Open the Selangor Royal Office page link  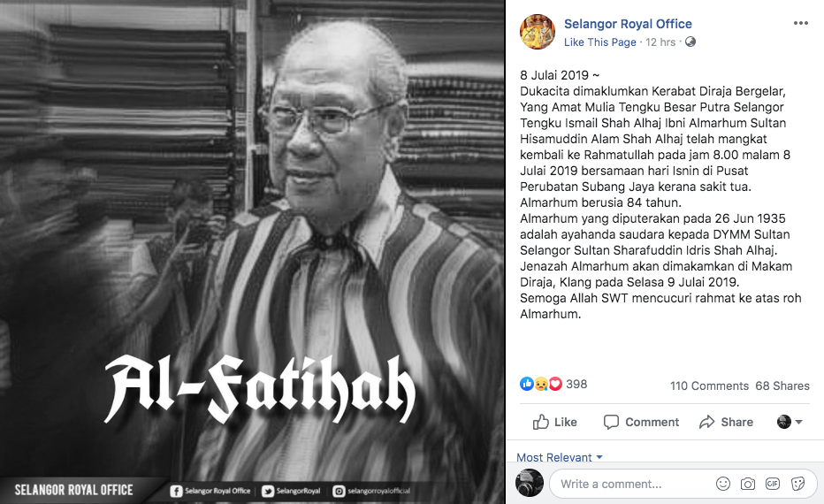pos(628,24)
